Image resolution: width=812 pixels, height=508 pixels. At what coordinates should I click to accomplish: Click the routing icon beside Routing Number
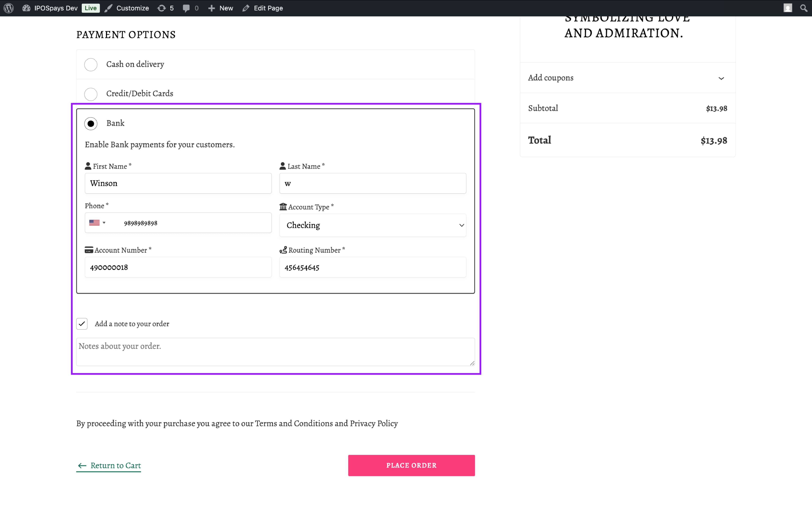(x=283, y=250)
